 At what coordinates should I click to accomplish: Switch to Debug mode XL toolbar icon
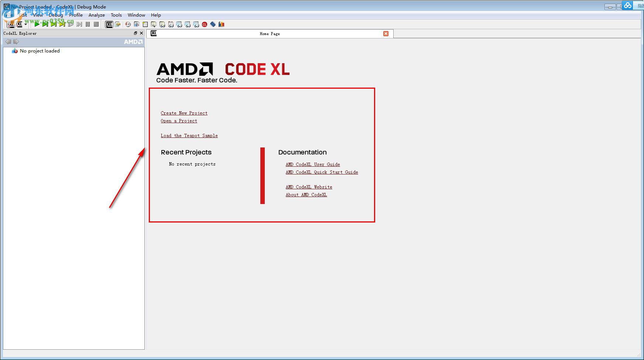(11, 24)
